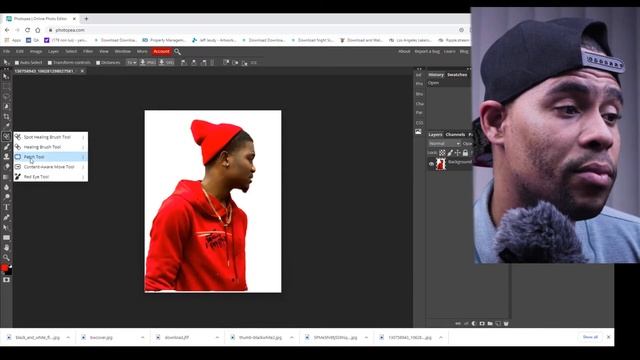Viewport: 640px width, 360px height.
Task: Select the Crop tool
Action: (x=6, y=117)
